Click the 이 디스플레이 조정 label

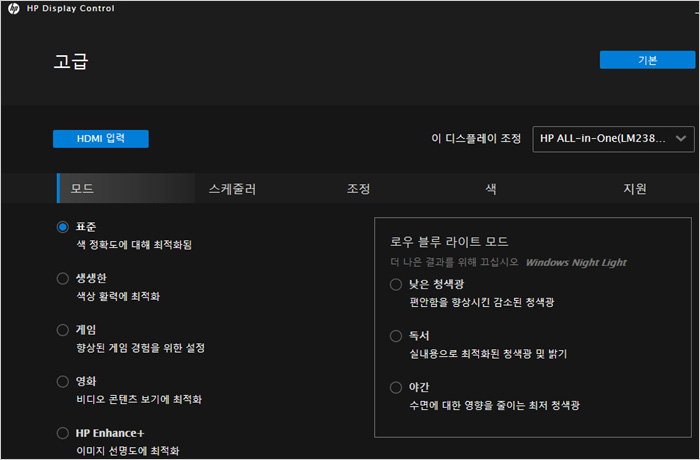click(x=476, y=138)
